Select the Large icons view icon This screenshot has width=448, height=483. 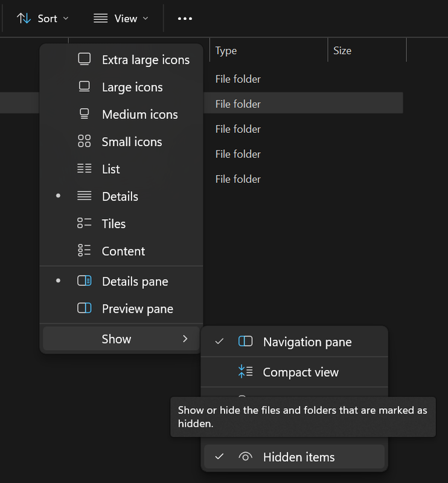[x=85, y=87]
